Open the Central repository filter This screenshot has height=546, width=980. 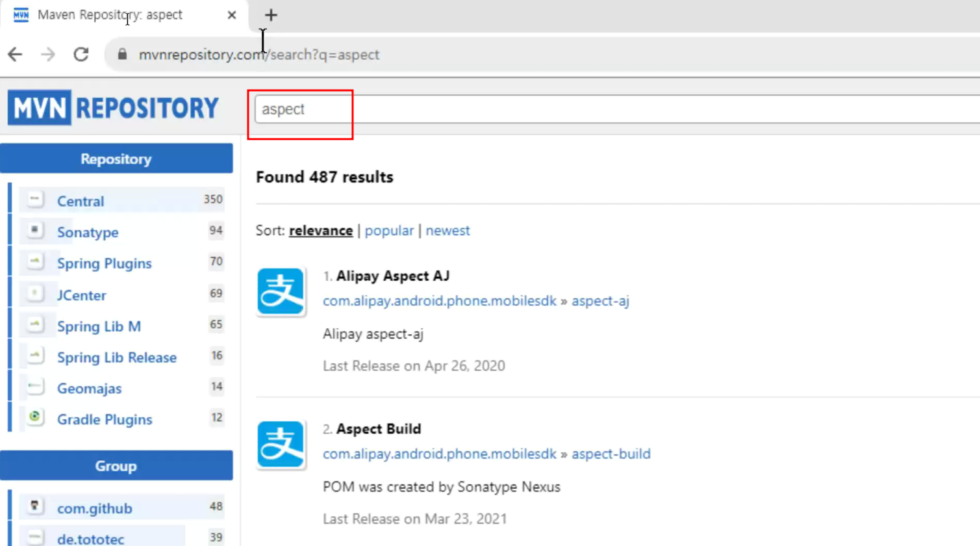[81, 201]
